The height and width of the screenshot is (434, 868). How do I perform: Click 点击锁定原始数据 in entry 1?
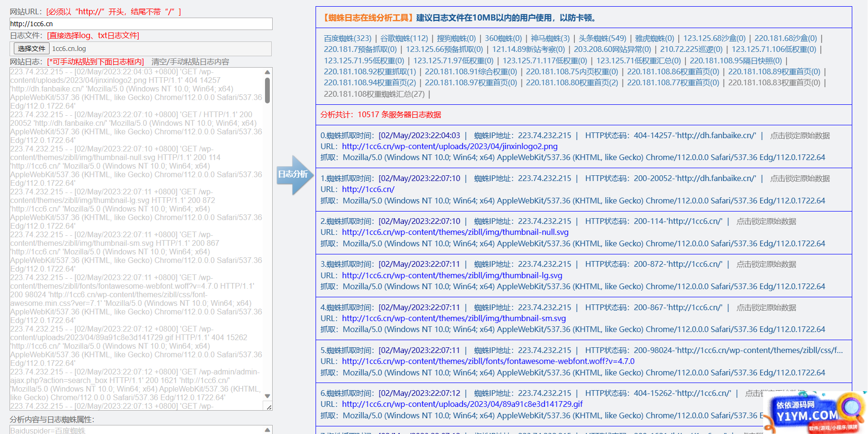click(800, 178)
